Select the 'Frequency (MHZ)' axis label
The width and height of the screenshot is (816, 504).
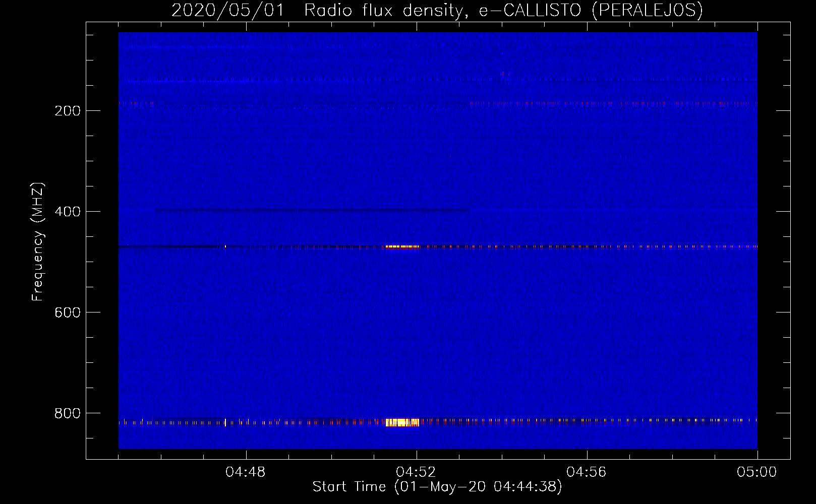point(38,241)
